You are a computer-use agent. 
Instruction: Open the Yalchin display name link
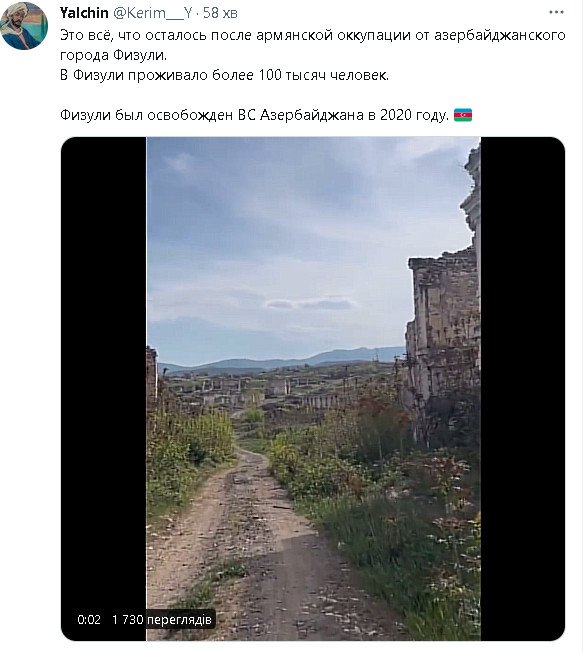click(84, 13)
